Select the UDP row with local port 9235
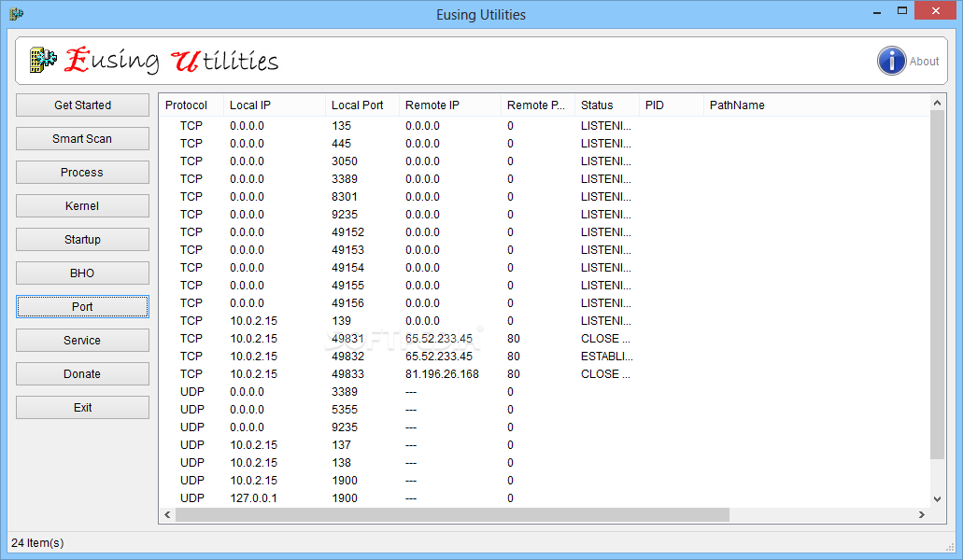Viewport: 963px width, 560px height. [x=545, y=427]
